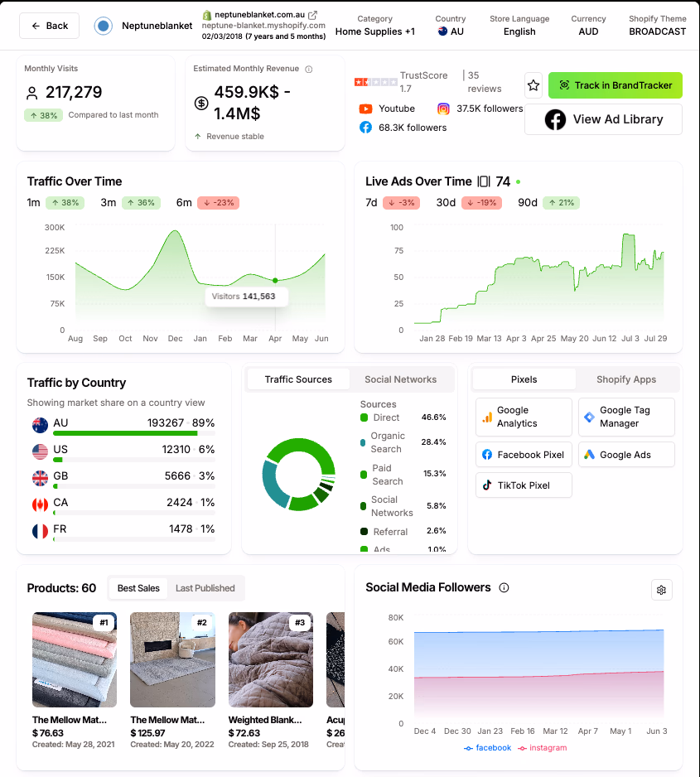The width and height of the screenshot is (700, 777).
Task: Click the 7d live ads -3% badge
Action: [x=401, y=203]
